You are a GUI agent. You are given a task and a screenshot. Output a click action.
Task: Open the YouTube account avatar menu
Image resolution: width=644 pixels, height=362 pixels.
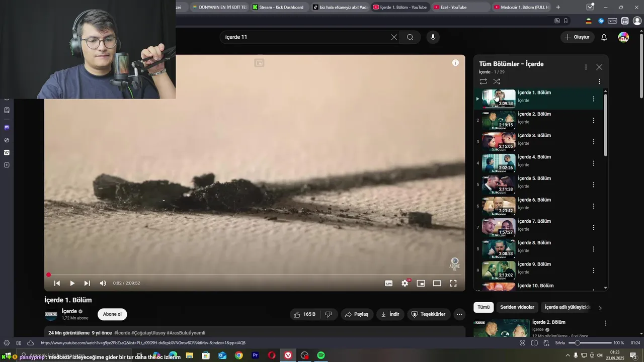tap(623, 37)
